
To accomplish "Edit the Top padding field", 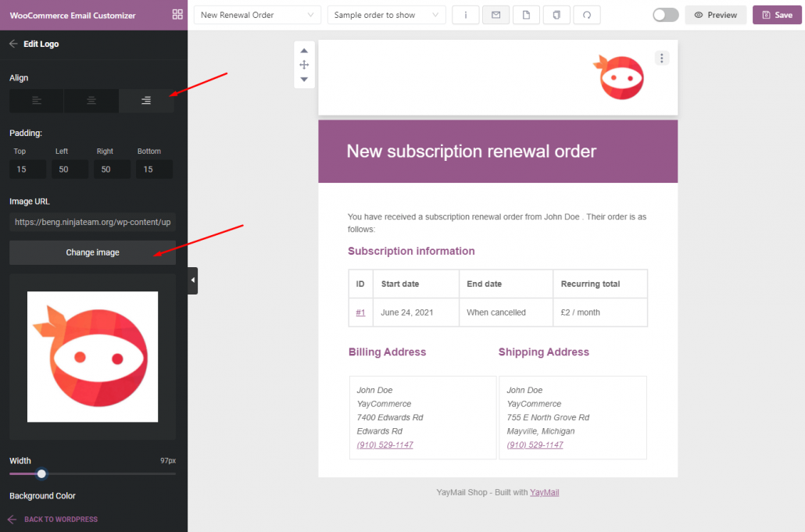I will tap(27, 170).
